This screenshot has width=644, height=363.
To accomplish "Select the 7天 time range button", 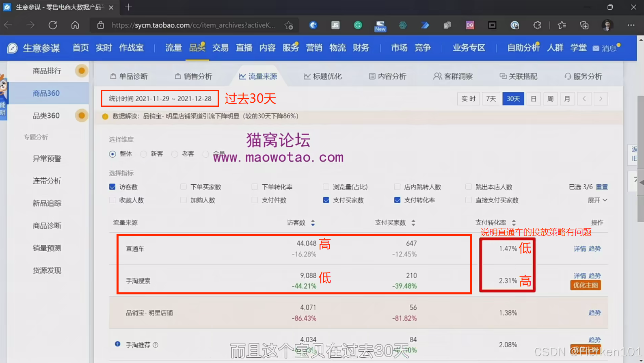I will [x=491, y=99].
